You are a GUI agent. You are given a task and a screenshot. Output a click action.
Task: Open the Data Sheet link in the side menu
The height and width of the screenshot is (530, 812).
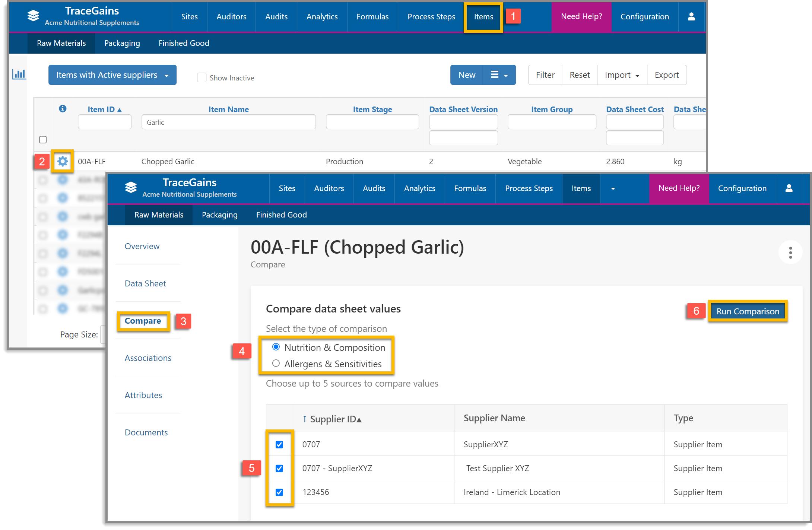145,283
